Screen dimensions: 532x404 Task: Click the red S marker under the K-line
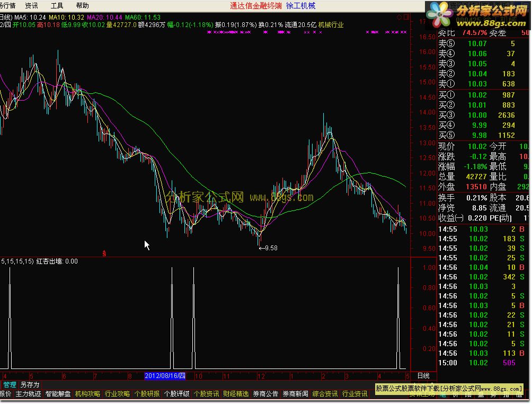104,253
